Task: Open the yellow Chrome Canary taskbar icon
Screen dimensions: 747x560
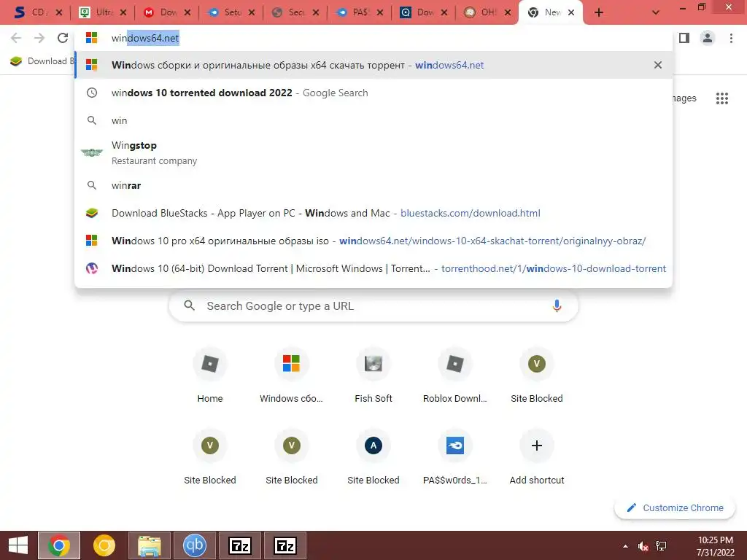Action: [x=104, y=545]
